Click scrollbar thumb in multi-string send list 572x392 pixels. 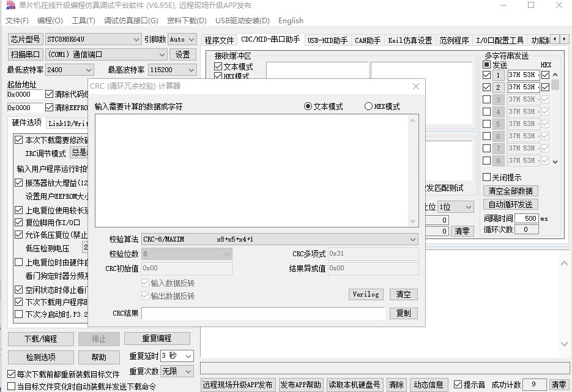tap(555, 84)
